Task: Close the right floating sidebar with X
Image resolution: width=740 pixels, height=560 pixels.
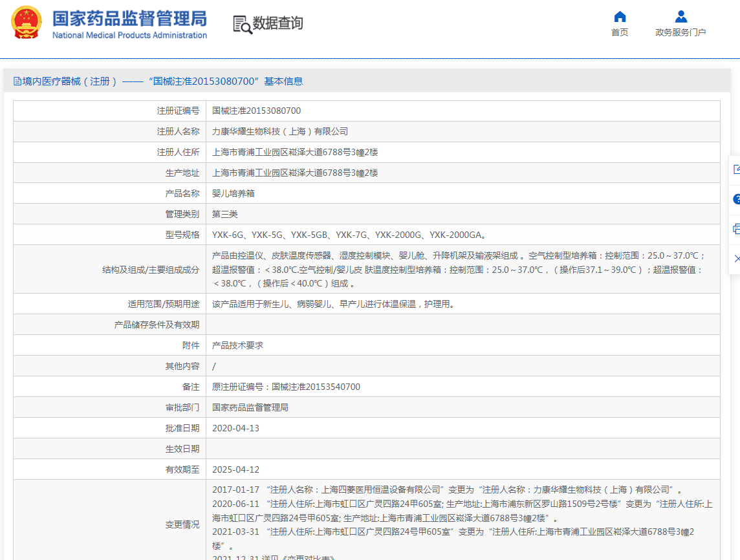Action: pos(736,259)
